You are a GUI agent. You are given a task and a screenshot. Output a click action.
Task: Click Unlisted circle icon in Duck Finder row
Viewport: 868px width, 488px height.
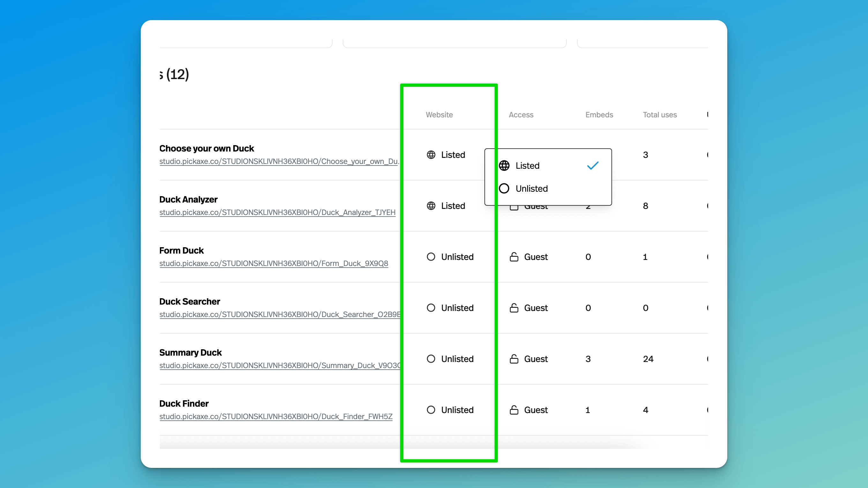pos(431,410)
